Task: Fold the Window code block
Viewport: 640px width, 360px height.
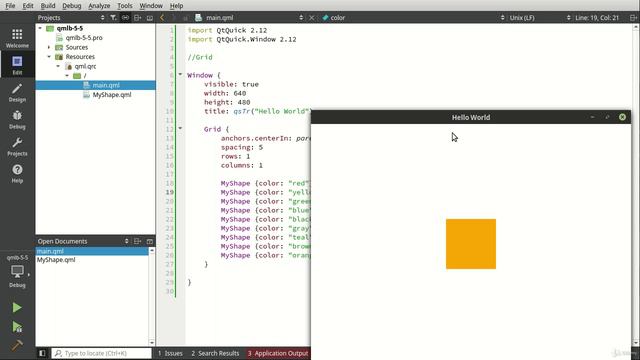Action: click(x=180, y=75)
